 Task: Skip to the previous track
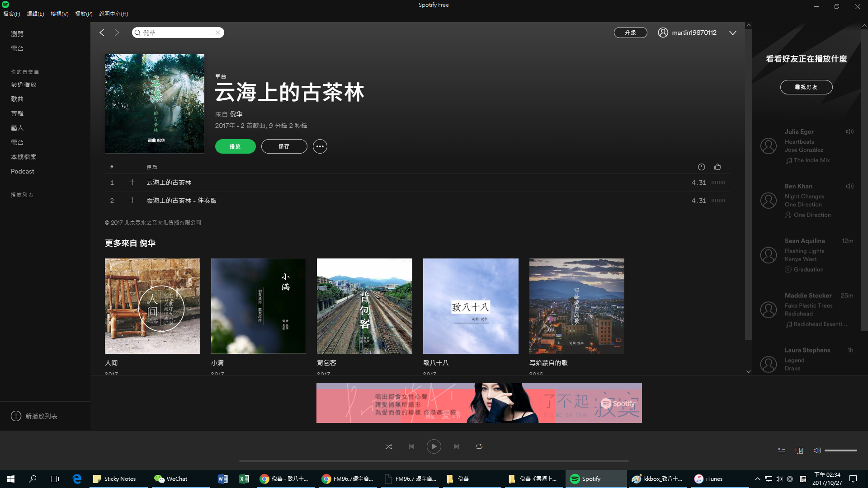pyautogui.click(x=411, y=446)
